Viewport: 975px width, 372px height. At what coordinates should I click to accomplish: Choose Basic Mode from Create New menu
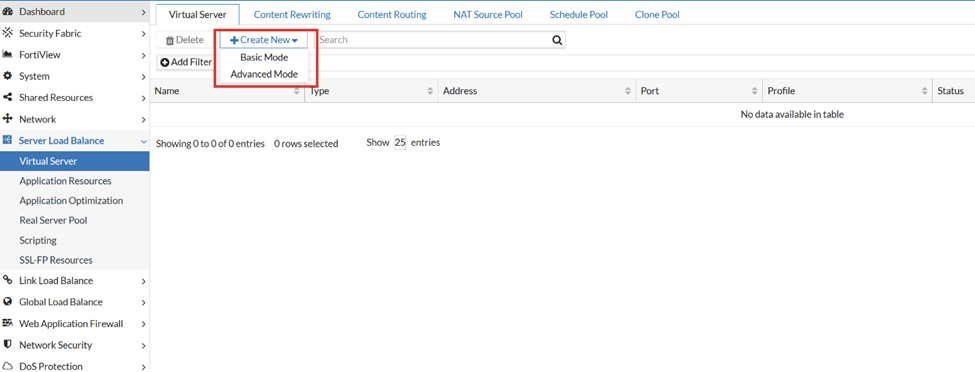[x=264, y=57]
